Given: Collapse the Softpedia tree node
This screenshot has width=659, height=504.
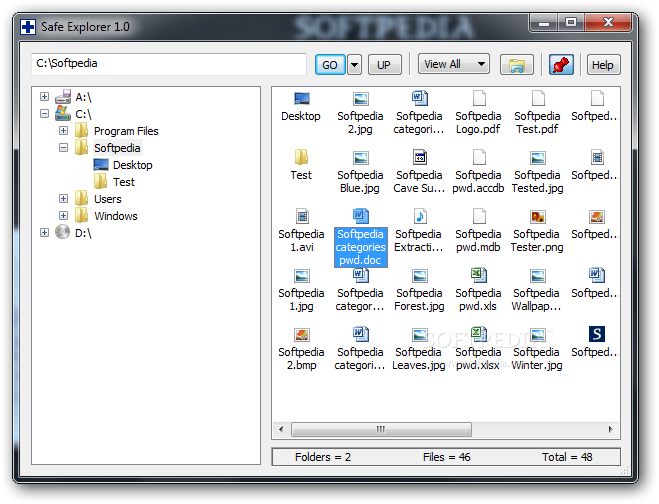Looking at the screenshot, I should [x=63, y=148].
